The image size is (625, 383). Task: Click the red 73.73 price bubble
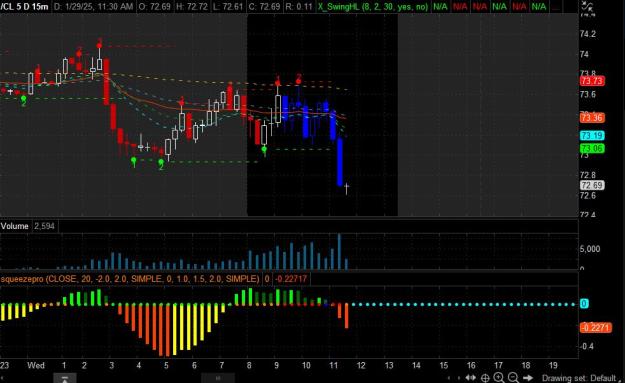(592, 81)
